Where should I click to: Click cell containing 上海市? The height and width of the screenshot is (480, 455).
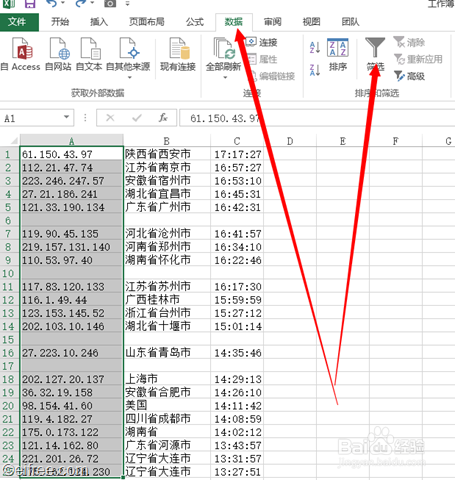coord(167,379)
